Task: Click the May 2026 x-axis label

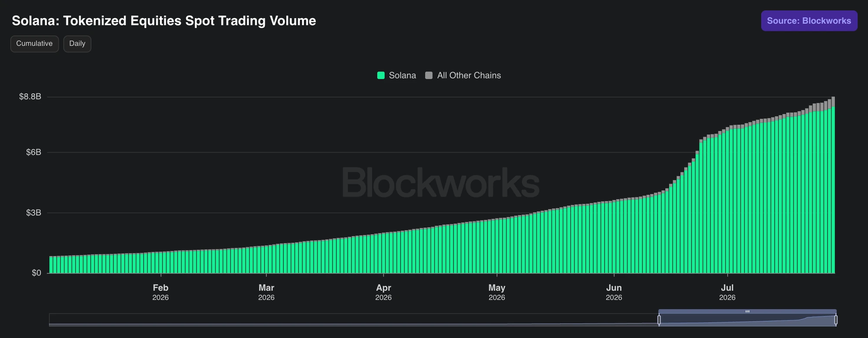Action: coord(497,292)
